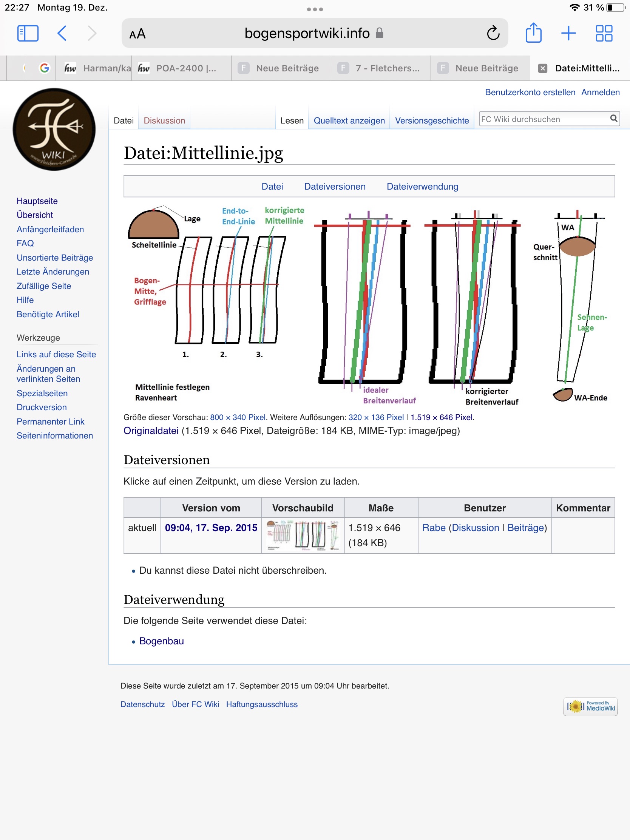Add a new tab with plus icon
This screenshot has width=630, height=840.
(568, 33)
